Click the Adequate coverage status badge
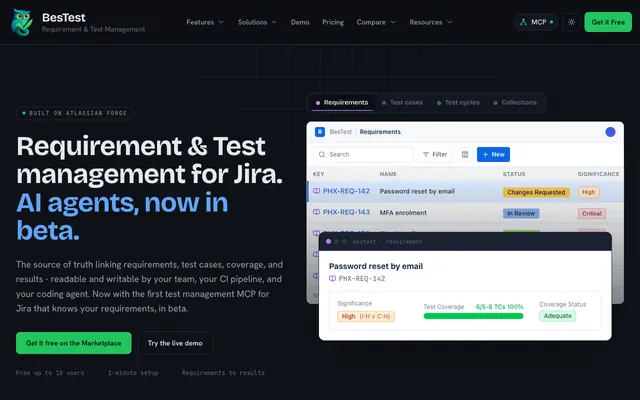This screenshot has width=640, height=400. pos(558,316)
